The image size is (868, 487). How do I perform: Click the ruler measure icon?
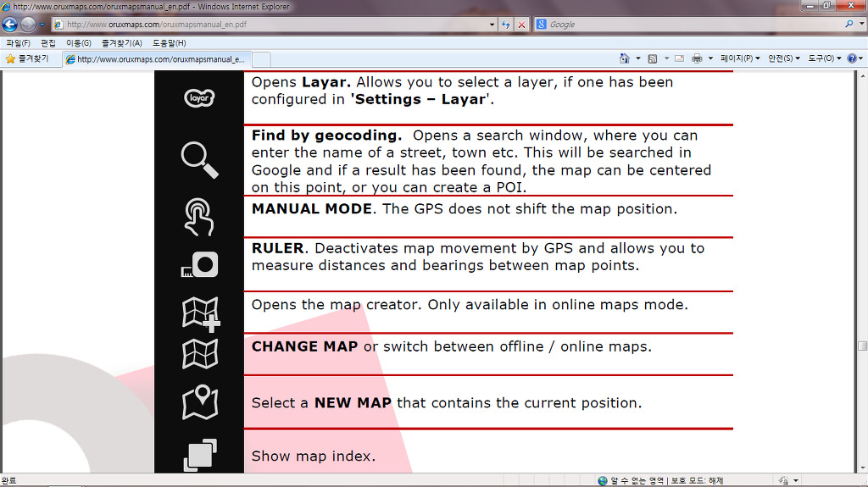(200, 265)
